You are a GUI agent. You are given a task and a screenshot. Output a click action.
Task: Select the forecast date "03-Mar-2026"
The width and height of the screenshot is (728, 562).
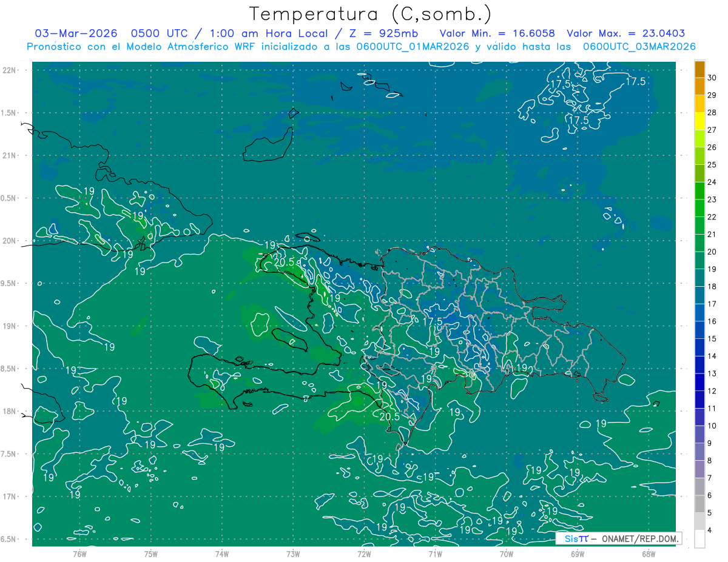(76, 33)
